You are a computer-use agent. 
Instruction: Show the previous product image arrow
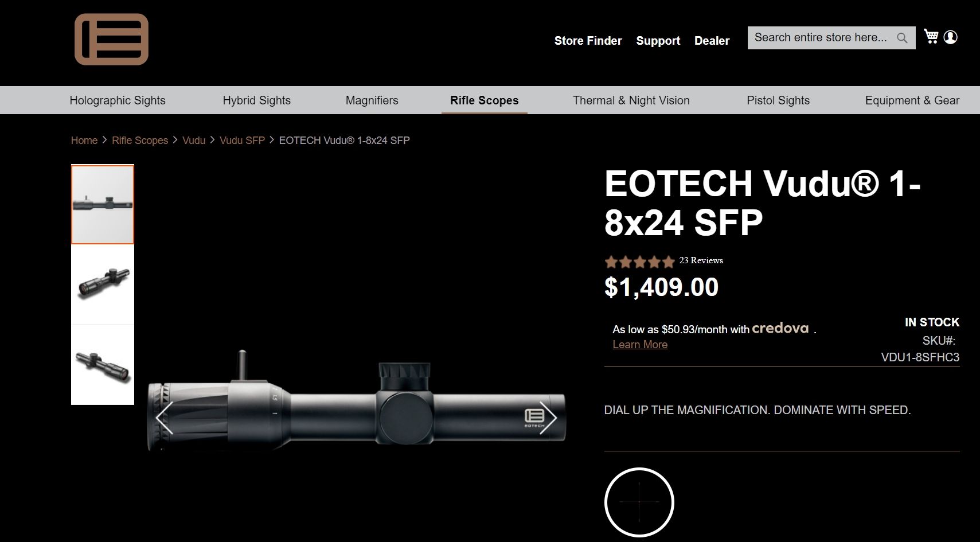click(x=165, y=417)
